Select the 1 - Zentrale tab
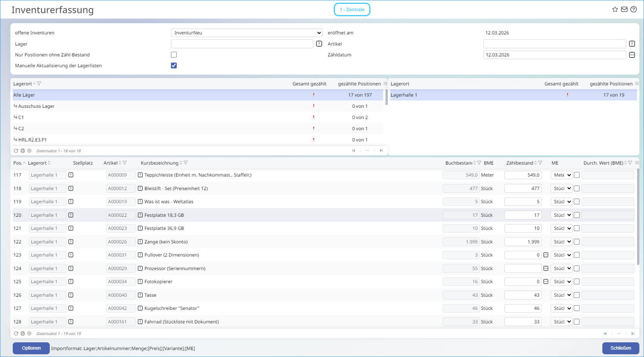This screenshot has width=644, height=357. pyautogui.click(x=352, y=10)
